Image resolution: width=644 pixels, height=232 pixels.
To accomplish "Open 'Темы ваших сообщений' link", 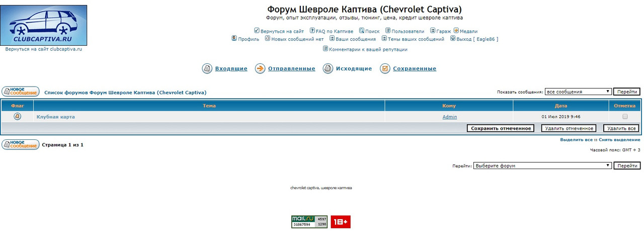I will coord(416,39).
